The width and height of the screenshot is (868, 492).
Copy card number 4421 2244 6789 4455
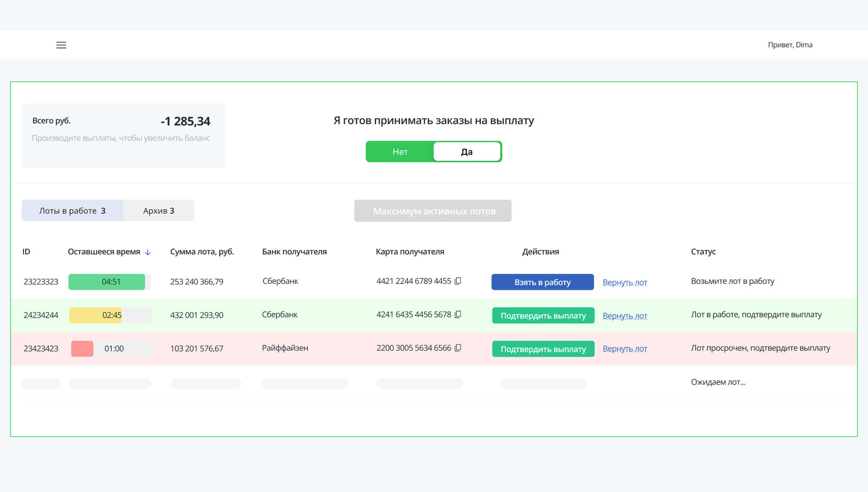[x=458, y=281]
